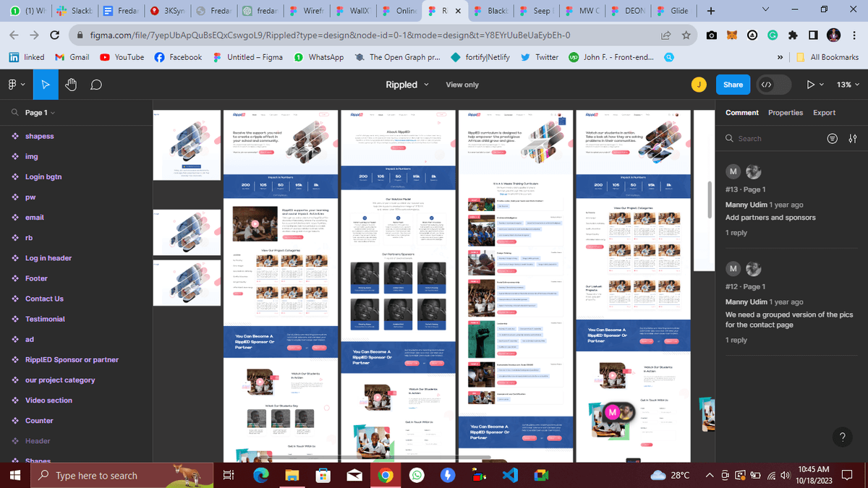This screenshot has width=868, height=488.
Task: Click the blue Share button
Action: tap(733, 85)
